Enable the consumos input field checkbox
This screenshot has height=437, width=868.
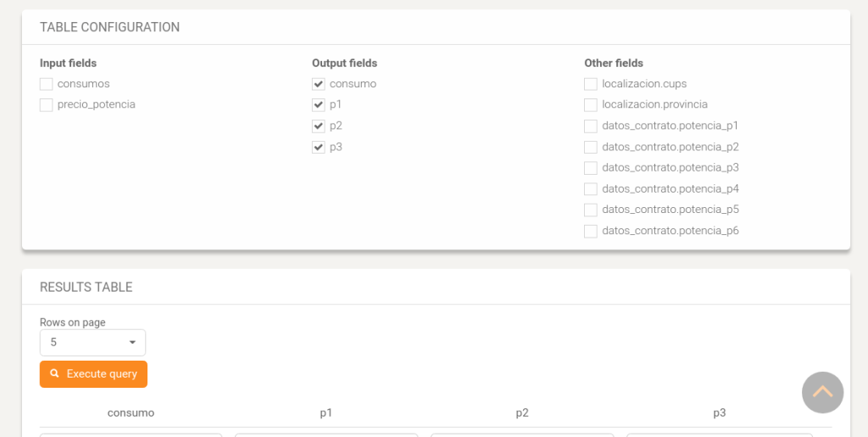(x=46, y=84)
